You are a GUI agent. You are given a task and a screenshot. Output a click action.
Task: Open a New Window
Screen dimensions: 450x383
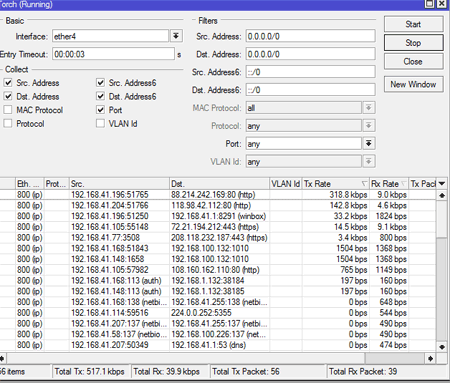tap(413, 84)
